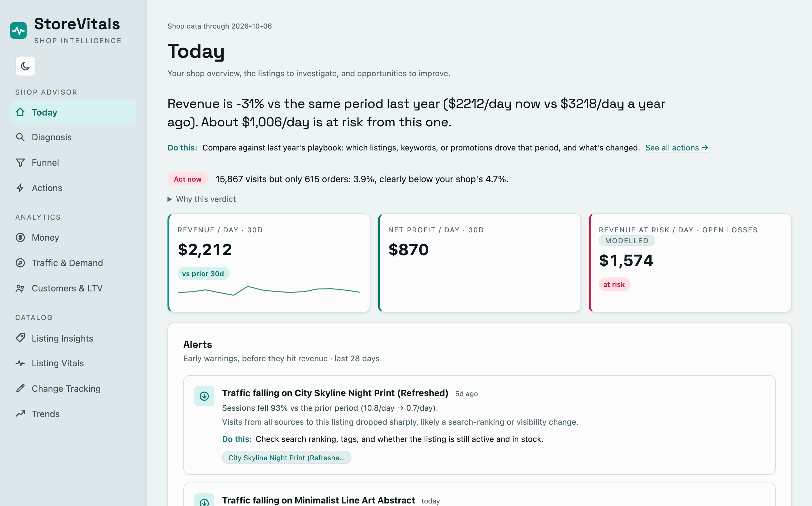The image size is (812, 506).
Task: Expand the Why this verdict disclosure
Action: (x=202, y=199)
